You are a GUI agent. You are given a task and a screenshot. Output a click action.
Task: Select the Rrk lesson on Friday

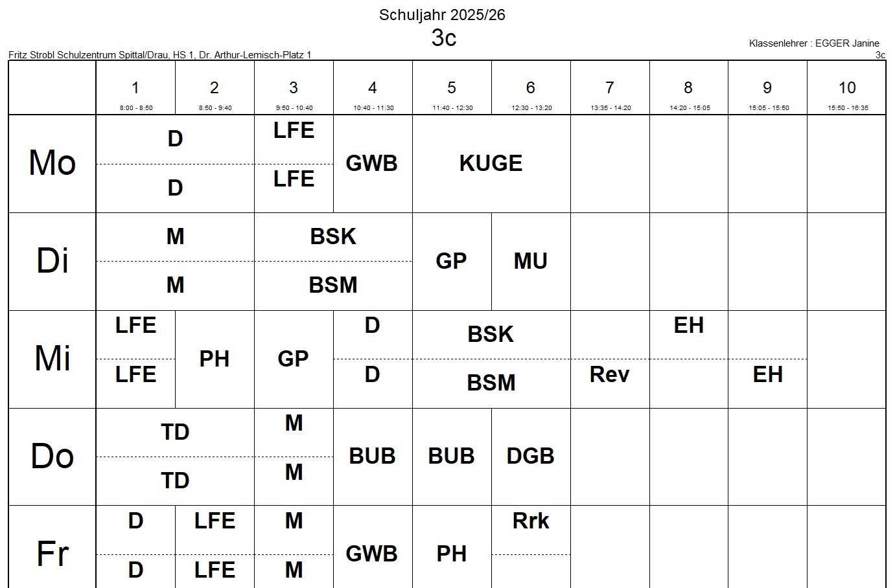[530, 521]
